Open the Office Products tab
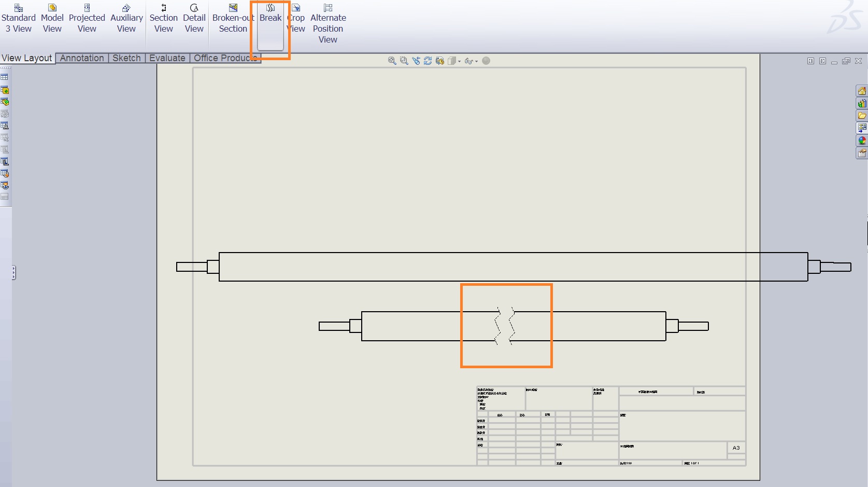 225,58
